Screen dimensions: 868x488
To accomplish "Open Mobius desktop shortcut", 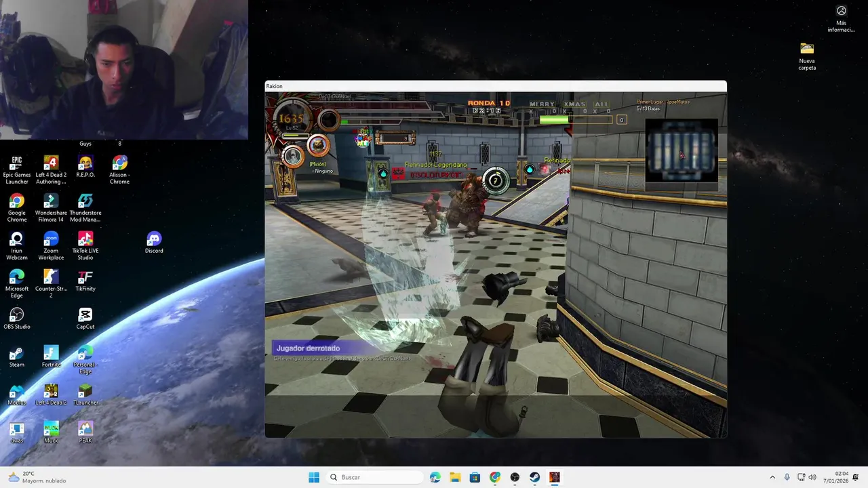I will [17, 394].
